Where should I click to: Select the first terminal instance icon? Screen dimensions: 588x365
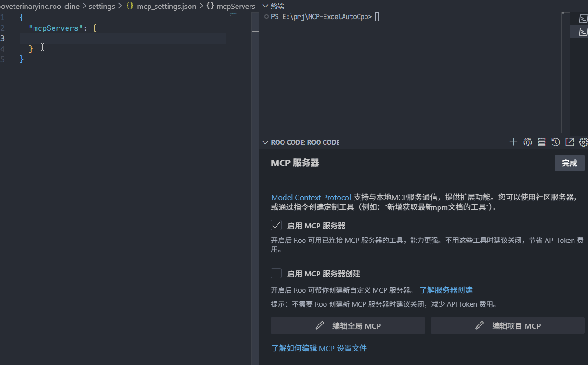583,19
